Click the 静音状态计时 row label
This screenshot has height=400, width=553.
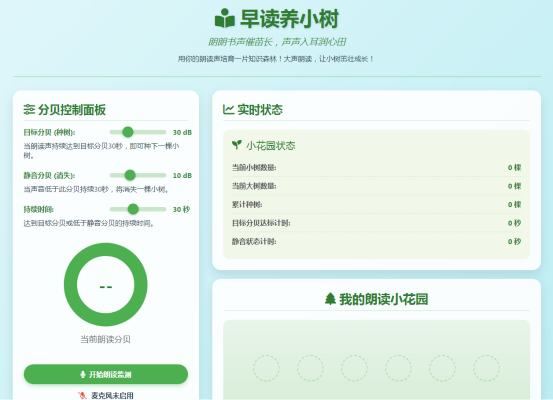(x=254, y=242)
